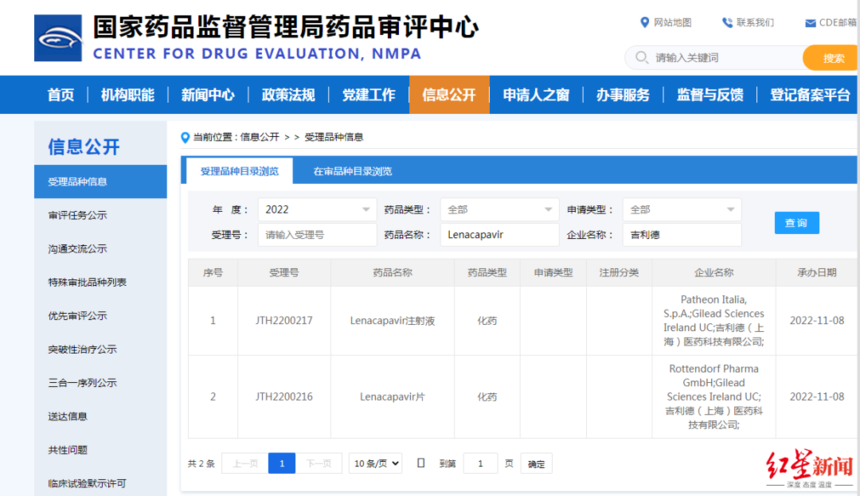The image size is (860, 496).
Task: Click the Patheon Italia company cell
Action: 714,320
